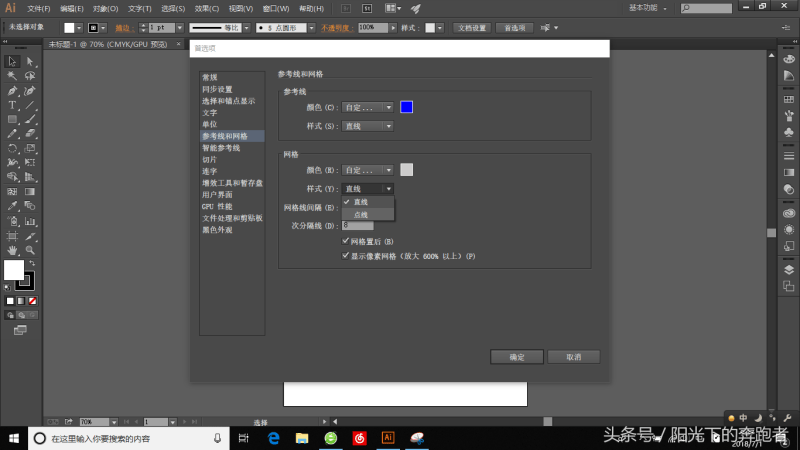Screen dimensions: 800x450
Task: Open the brush definition 5 点圆形 dropdown
Action: [311, 28]
